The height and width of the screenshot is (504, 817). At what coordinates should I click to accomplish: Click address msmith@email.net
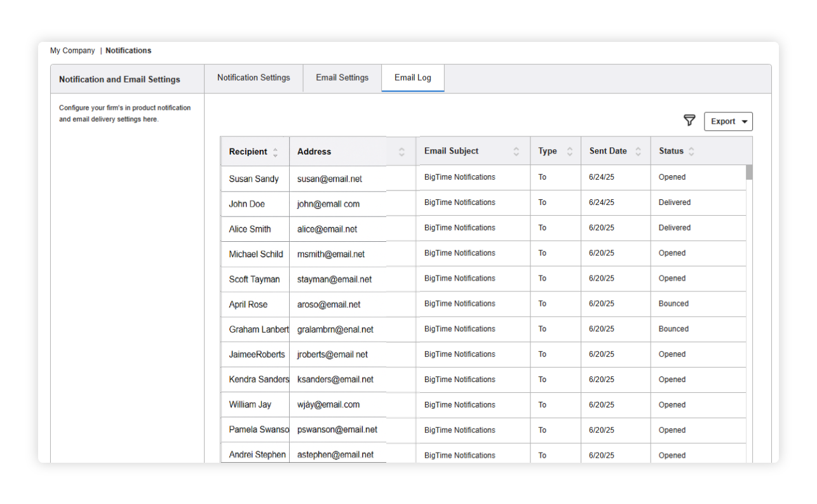pyautogui.click(x=331, y=254)
